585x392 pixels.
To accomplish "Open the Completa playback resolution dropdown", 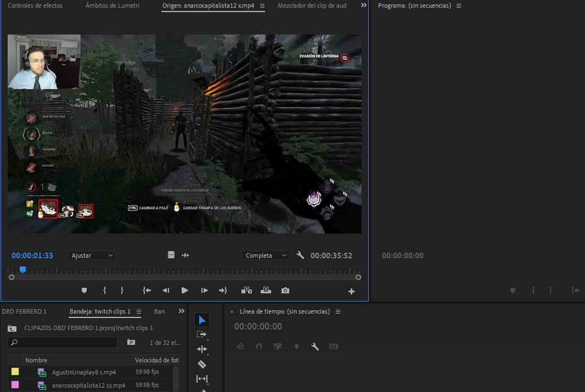I will tap(266, 255).
